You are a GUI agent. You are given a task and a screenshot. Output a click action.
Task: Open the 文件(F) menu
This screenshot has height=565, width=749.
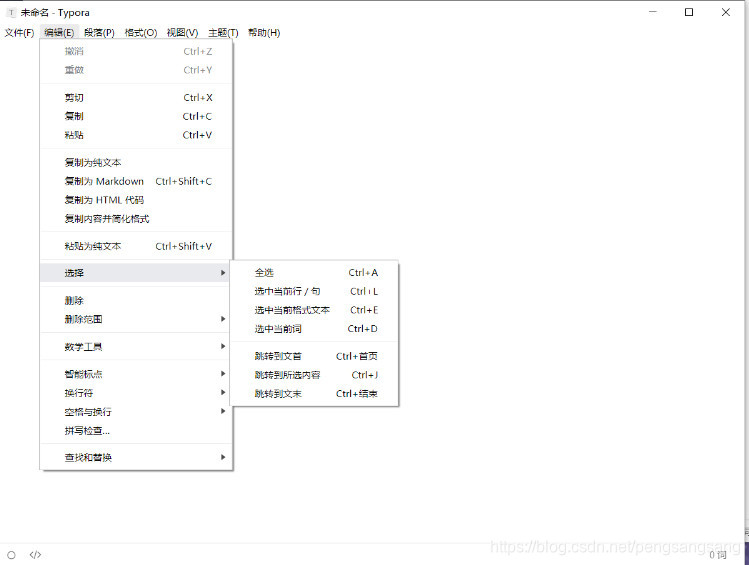20,33
